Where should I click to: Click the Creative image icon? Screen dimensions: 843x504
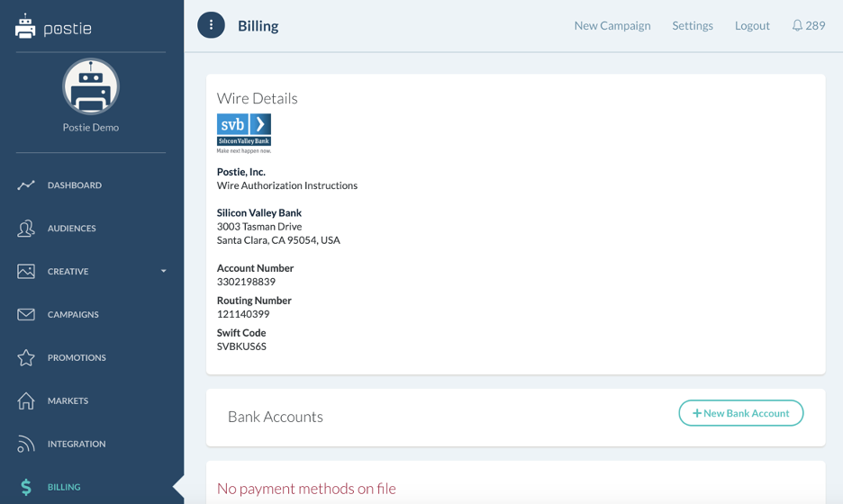(x=26, y=271)
